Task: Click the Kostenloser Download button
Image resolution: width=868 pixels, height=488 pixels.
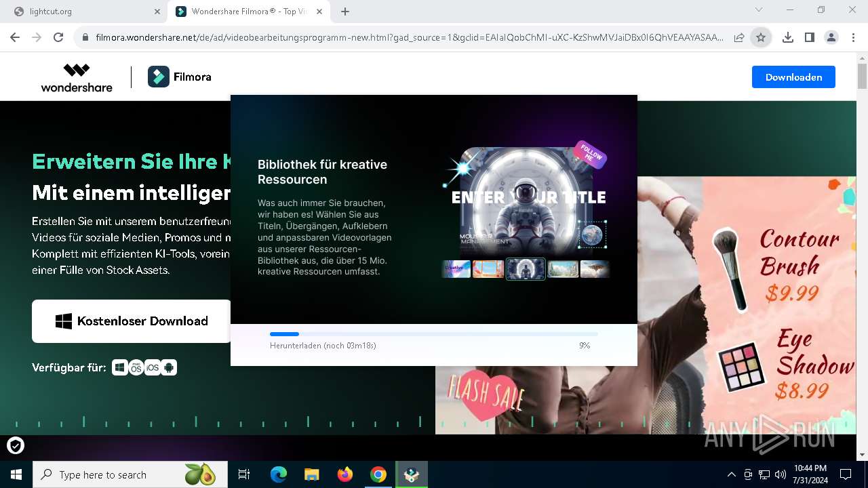Action: pos(132,321)
